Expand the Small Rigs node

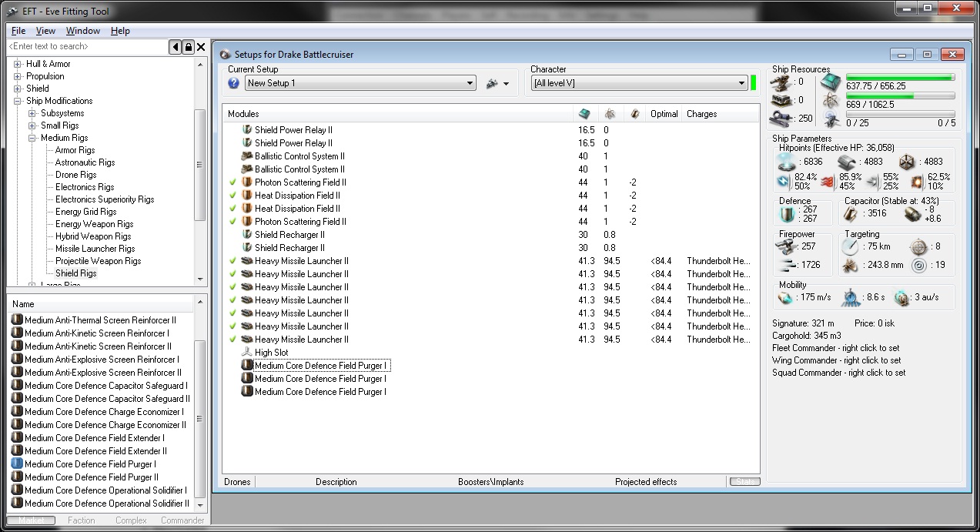(32, 125)
